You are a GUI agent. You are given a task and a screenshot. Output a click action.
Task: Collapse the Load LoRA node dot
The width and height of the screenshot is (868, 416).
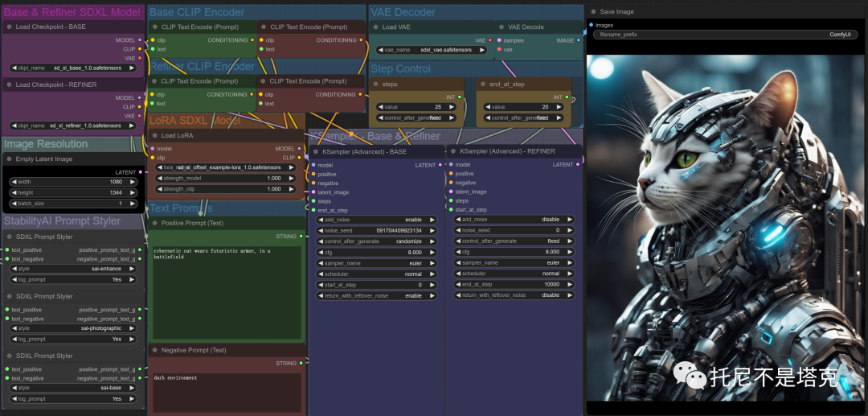[x=154, y=135]
